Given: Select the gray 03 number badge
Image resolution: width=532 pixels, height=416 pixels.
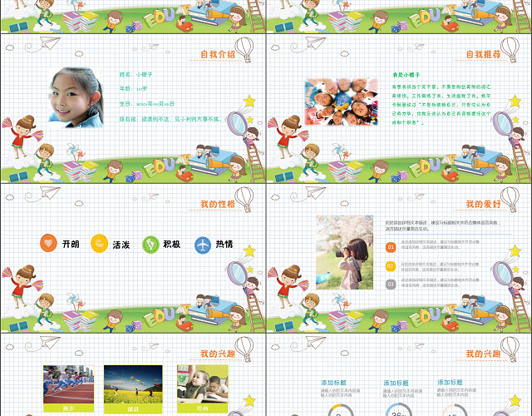Looking at the screenshot, I should 391,285.
